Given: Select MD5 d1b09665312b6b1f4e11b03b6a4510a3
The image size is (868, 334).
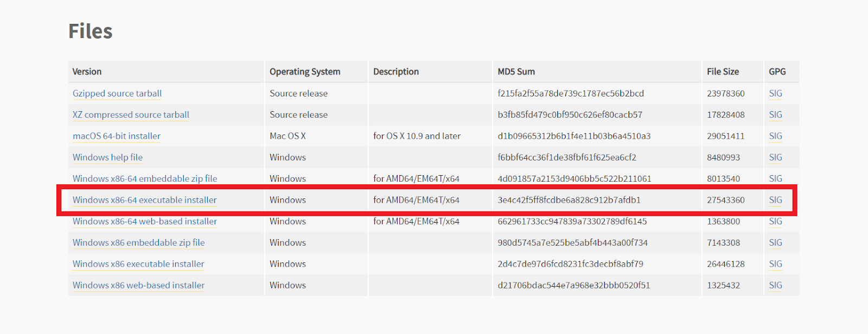Looking at the screenshot, I should tap(574, 136).
